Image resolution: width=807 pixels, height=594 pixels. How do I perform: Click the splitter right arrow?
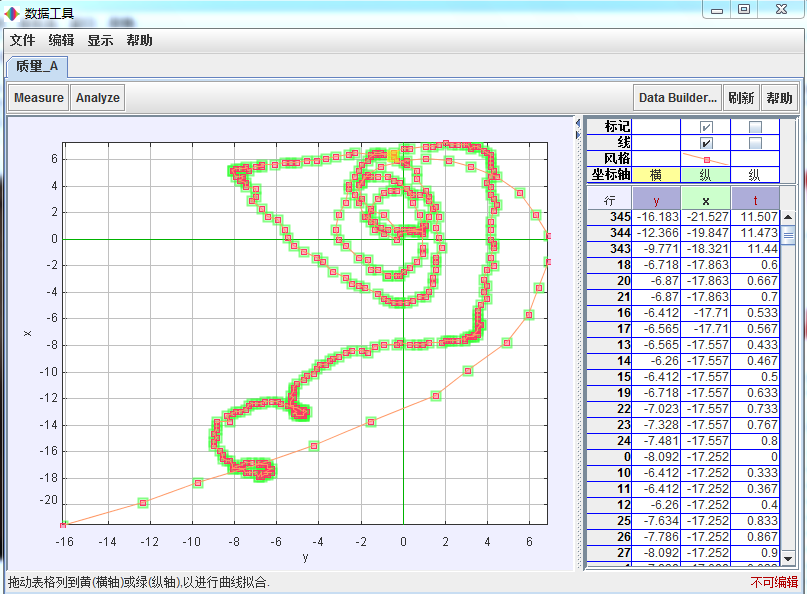pos(578,133)
